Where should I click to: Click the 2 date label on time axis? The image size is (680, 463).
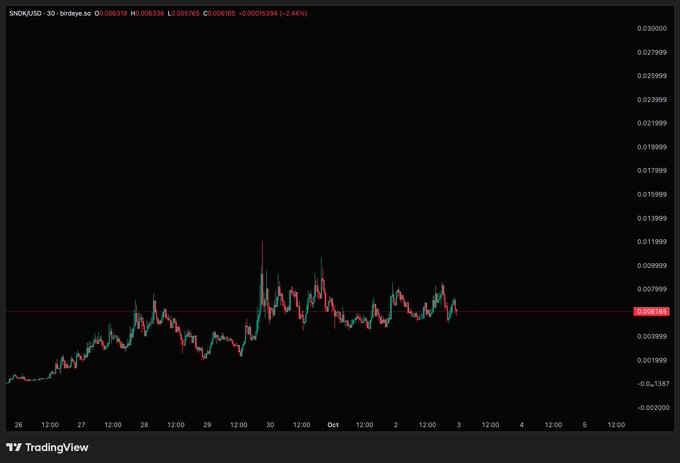point(396,425)
